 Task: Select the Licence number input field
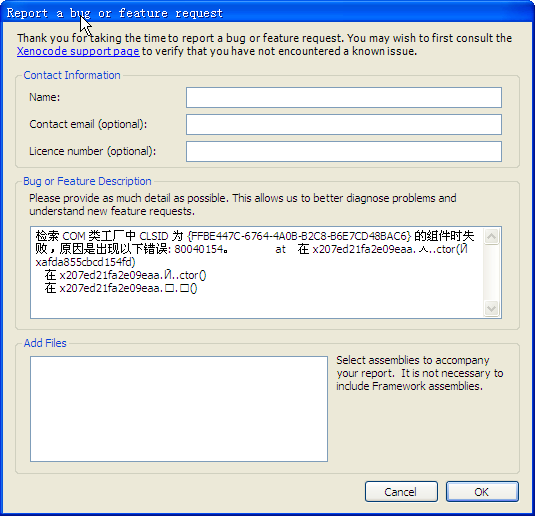[344, 151]
